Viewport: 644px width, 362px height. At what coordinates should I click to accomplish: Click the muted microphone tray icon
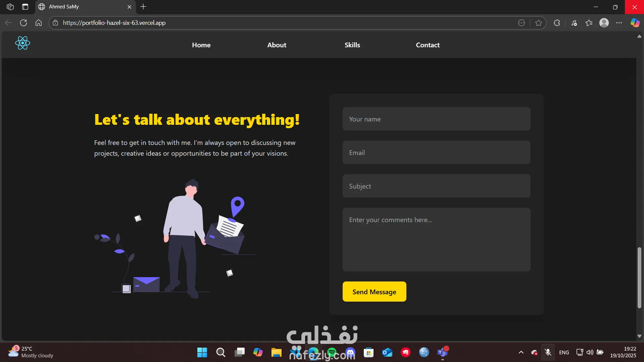548,352
